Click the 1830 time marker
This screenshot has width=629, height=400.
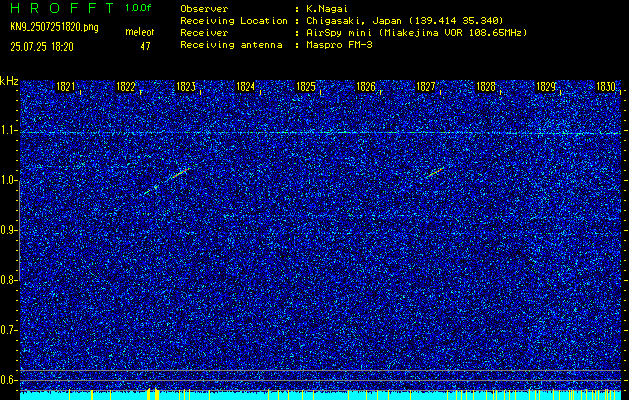tap(606, 87)
